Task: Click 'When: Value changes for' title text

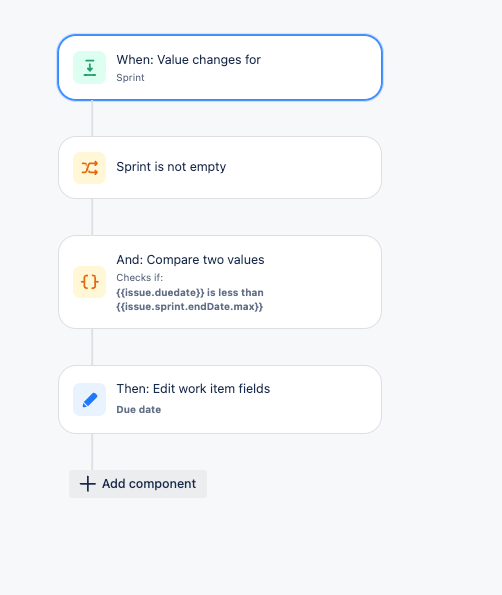Action: 189,60
